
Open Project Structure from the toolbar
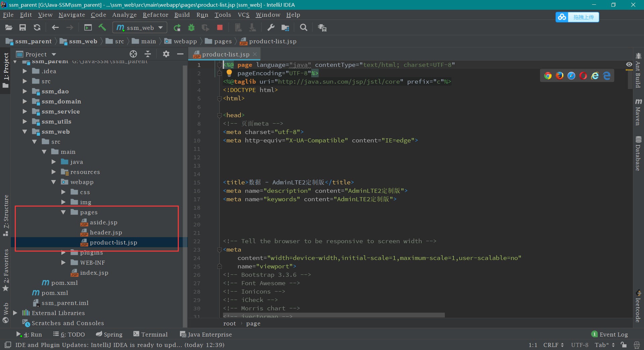click(285, 28)
